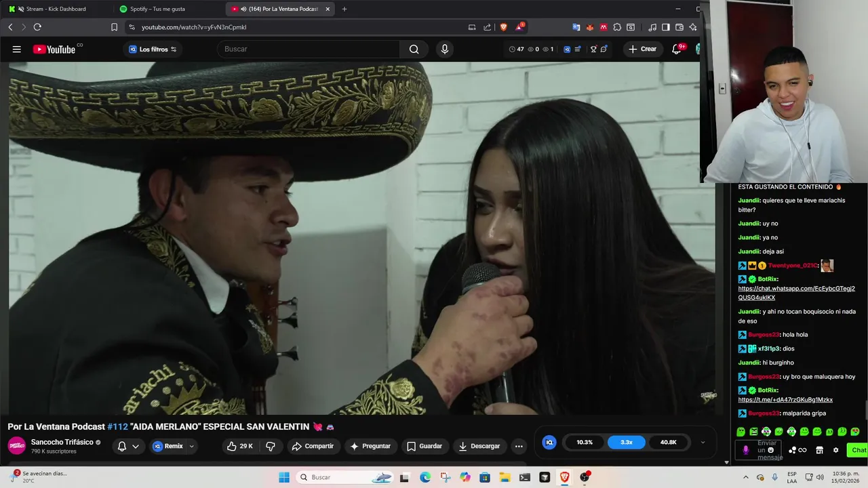Click the Brave Shields lion icon
Screen dimensions: 868x488
click(504, 27)
